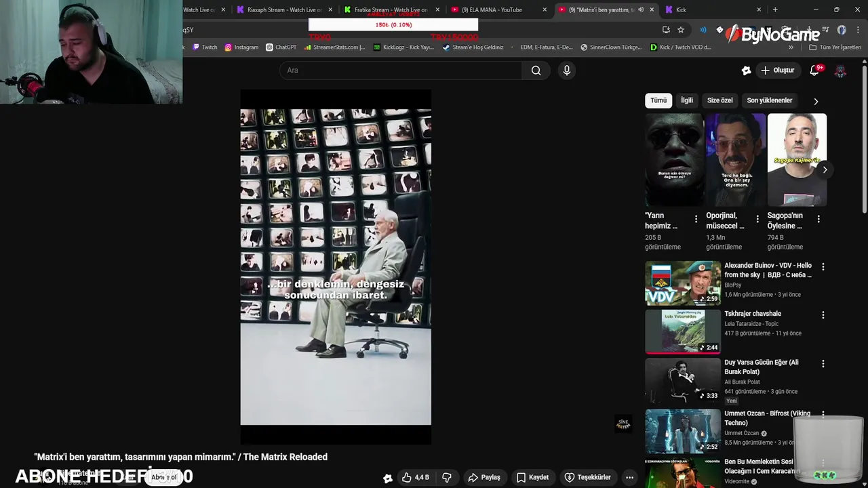Open options menu for Tskhrajer chavshale video
Viewport: 868px width, 488px height.
coord(823,315)
